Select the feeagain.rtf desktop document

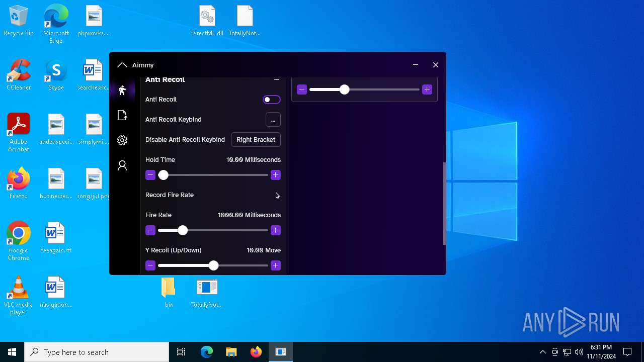click(x=56, y=238)
